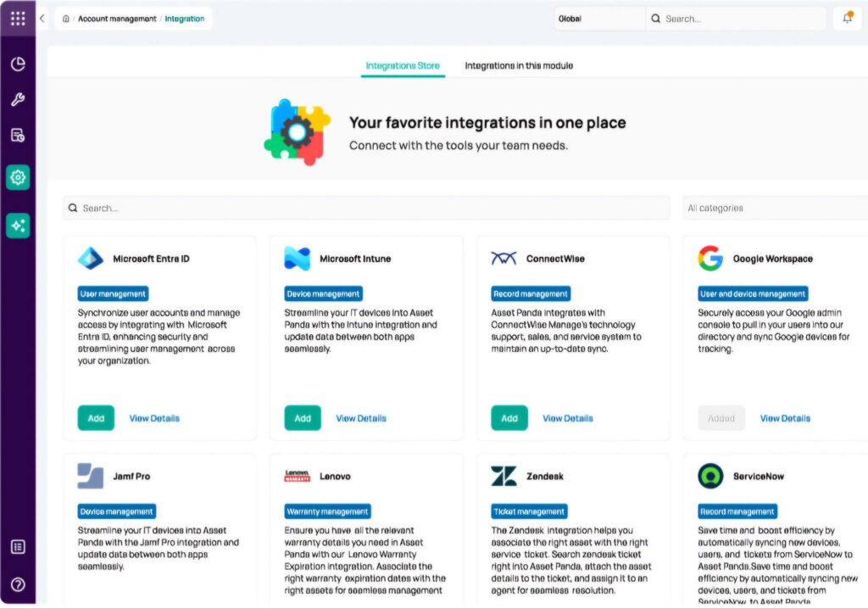Image resolution: width=868 pixels, height=609 pixels.
Task: Switch to Integrations in this module tab
Action: (519, 65)
